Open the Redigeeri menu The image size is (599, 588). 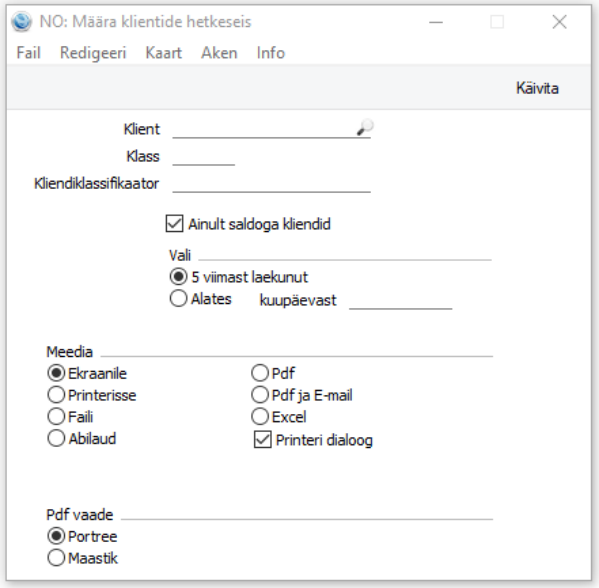click(x=93, y=53)
